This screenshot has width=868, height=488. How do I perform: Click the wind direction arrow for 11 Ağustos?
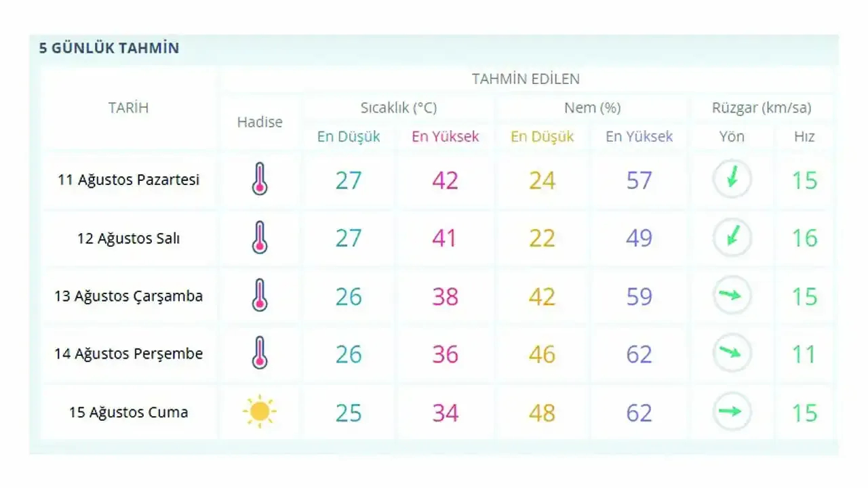click(732, 180)
